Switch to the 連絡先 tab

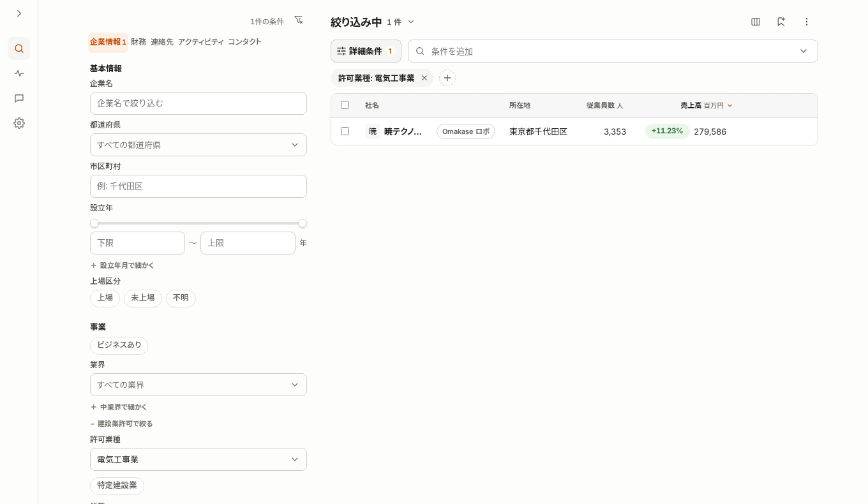tap(162, 42)
